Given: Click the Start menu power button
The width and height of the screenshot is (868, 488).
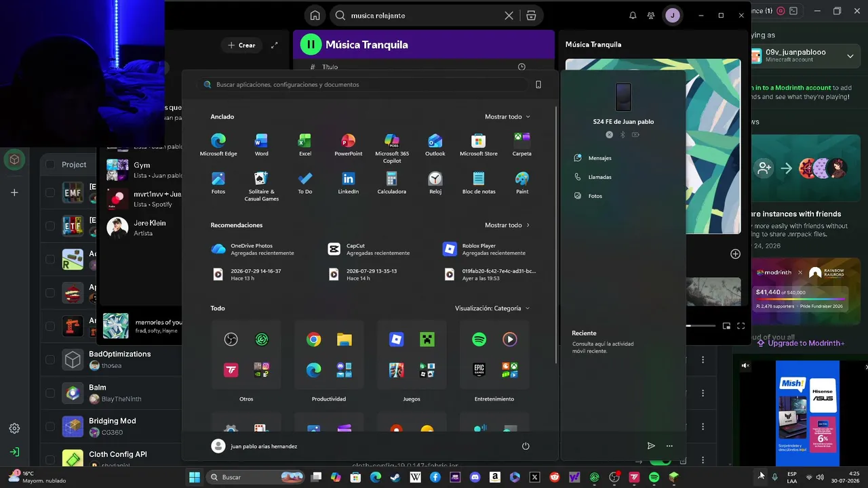Looking at the screenshot, I should [526, 446].
